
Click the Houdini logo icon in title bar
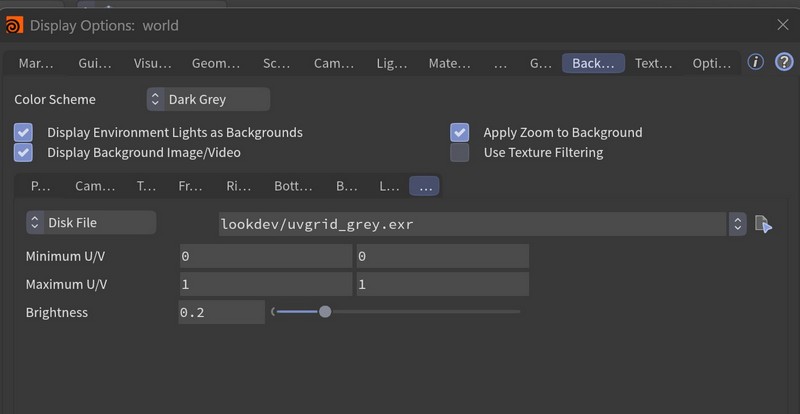point(14,25)
